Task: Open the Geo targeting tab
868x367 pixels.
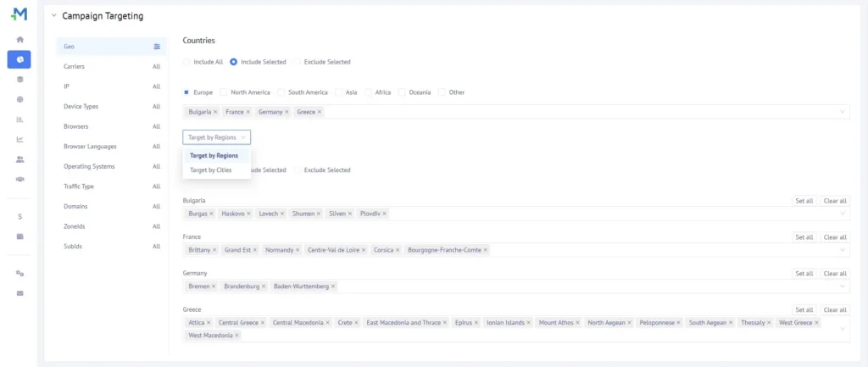Action: 111,47
